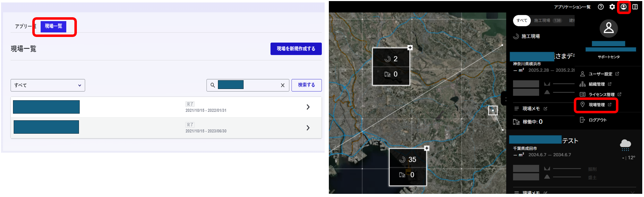644x197 pixels.
Task: Open 現場管理 from the user menu
Action: point(596,105)
